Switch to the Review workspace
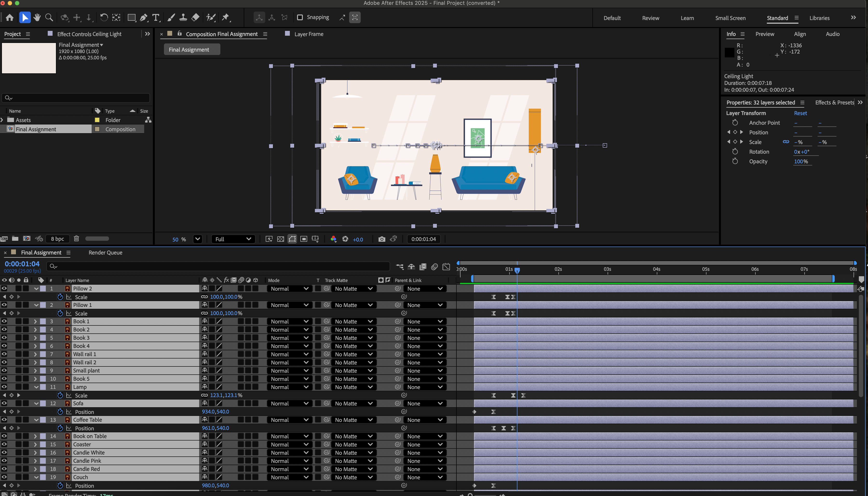Screen dimensions: 868x496 [x=651, y=18]
